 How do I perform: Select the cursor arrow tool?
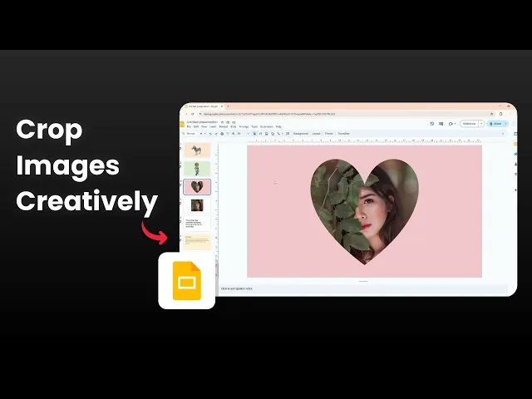pos(255,134)
